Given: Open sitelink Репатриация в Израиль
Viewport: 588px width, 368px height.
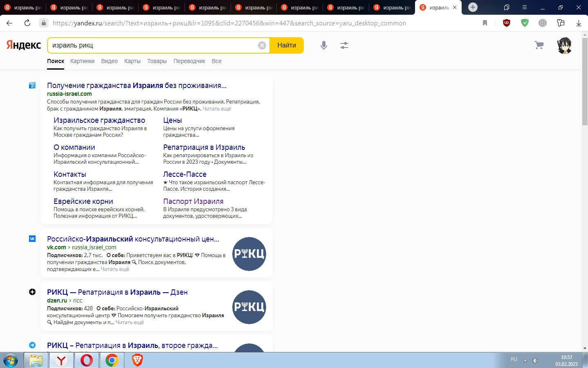Looking at the screenshot, I should coord(204,147).
